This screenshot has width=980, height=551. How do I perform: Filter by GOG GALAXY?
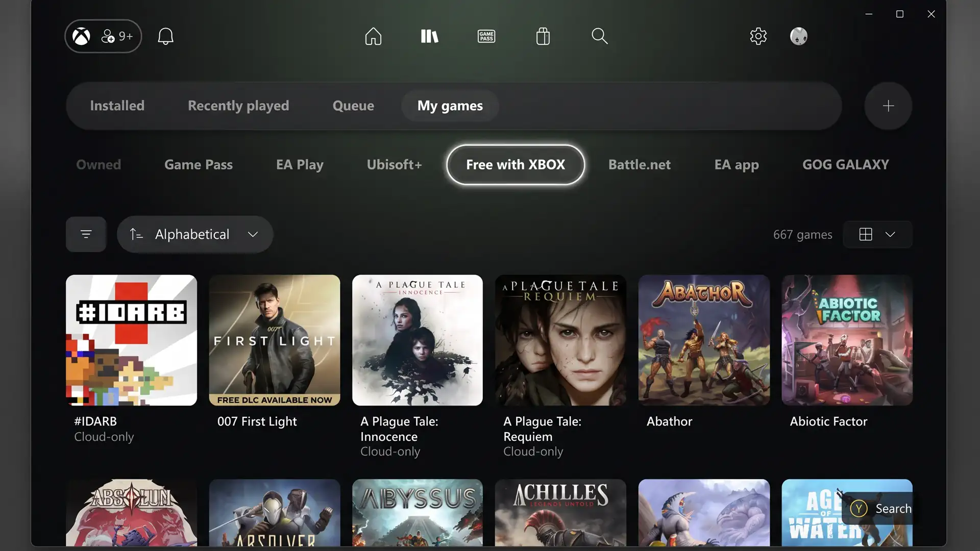(845, 164)
